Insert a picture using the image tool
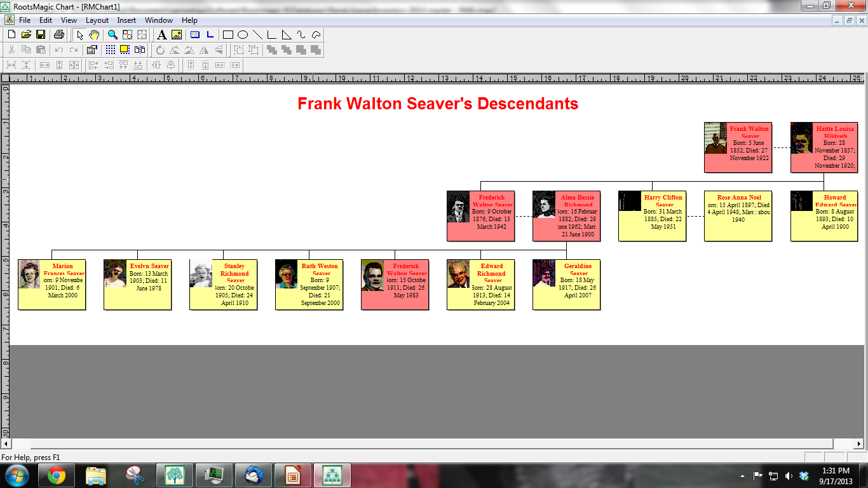 [177, 35]
